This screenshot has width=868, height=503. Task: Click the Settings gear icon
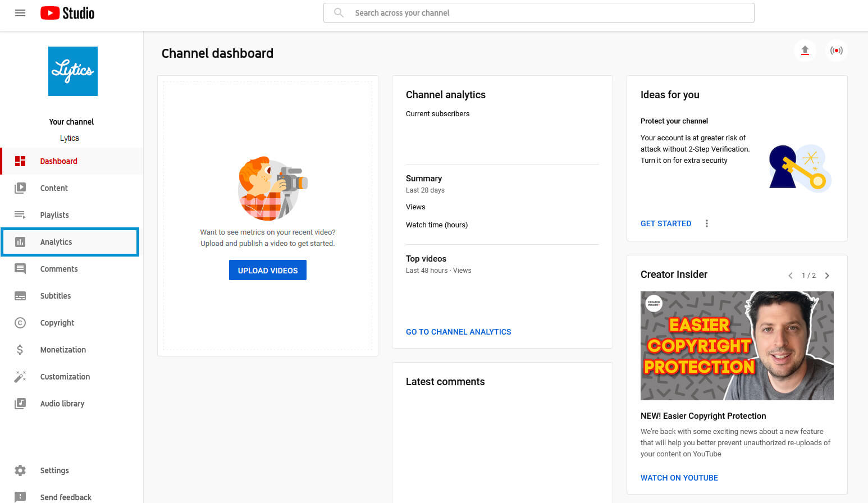(x=20, y=470)
